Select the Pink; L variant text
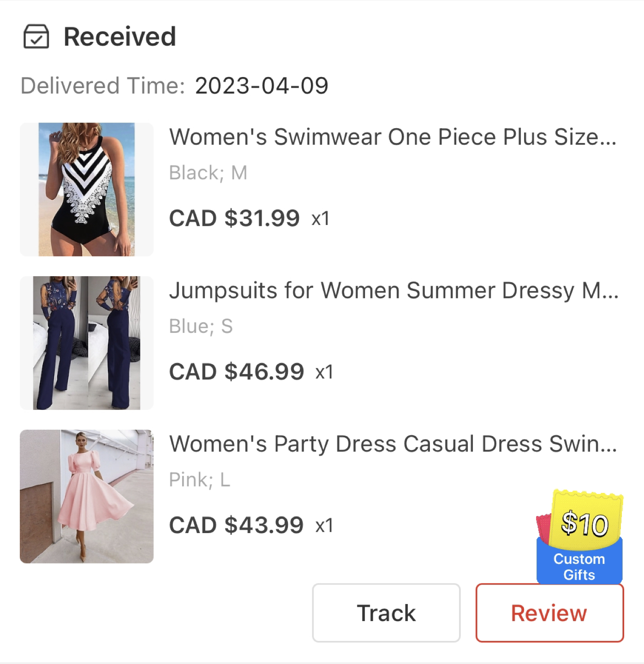This screenshot has height=664, width=644. click(199, 480)
